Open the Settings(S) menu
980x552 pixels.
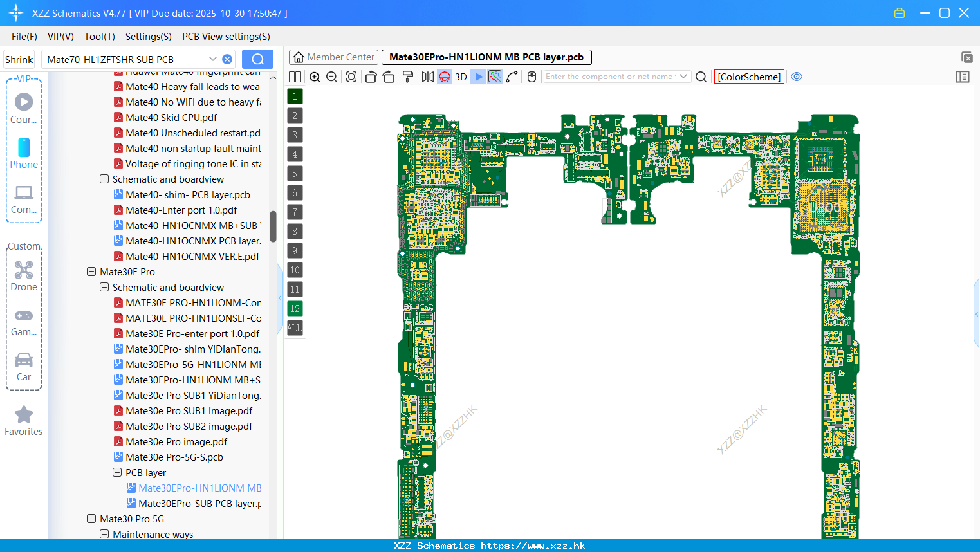pos(149,37)
